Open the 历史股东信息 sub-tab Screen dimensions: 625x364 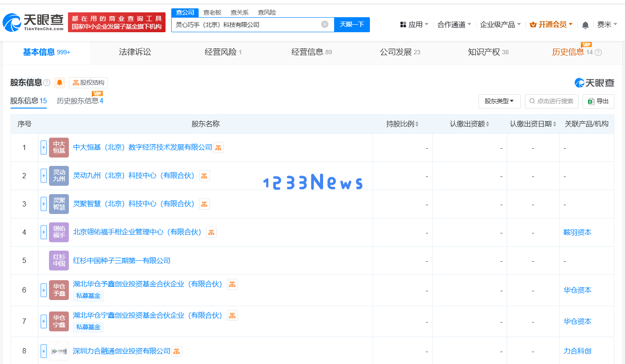[80, 101]
